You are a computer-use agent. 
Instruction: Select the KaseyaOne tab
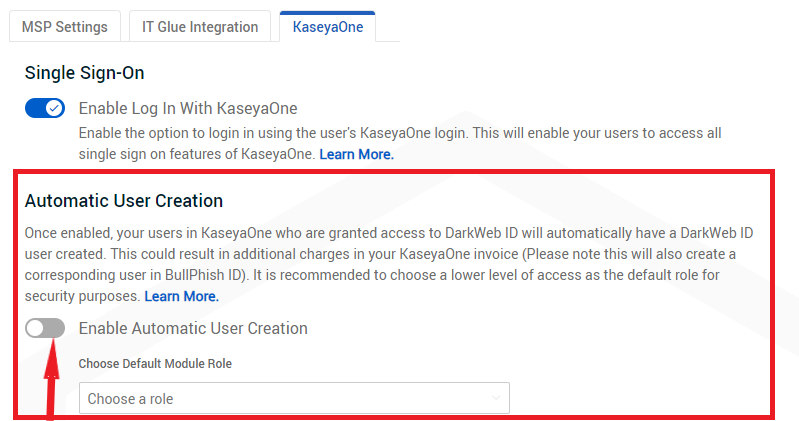327,27
